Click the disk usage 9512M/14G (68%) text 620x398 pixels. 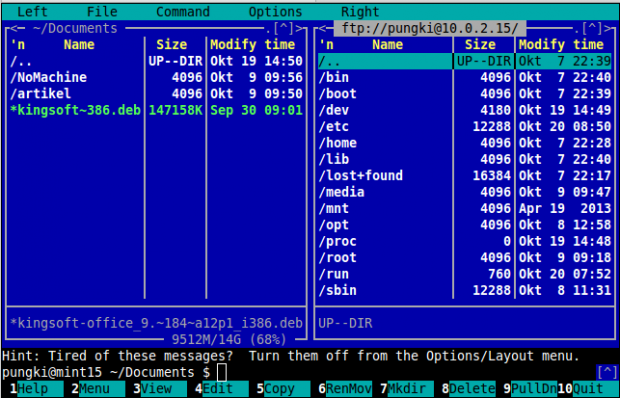pyautogui.click(x=229, y=340)
